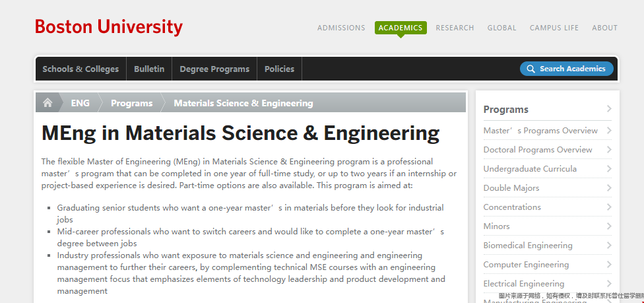Click the MEng in Materials Science & Engineering heading
The width and height of the screenshot is (644, 303).
click(241, 133)
